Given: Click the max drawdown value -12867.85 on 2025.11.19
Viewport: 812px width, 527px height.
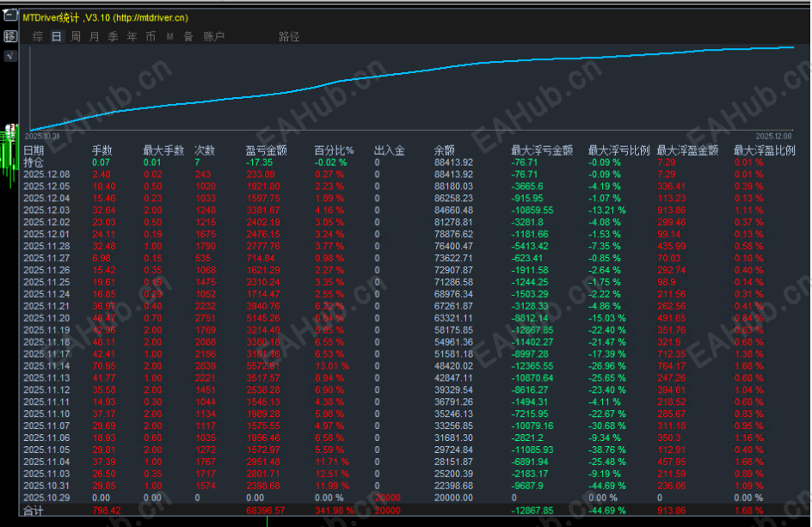Looking at the screenshot, I should (x=532, y=330).
